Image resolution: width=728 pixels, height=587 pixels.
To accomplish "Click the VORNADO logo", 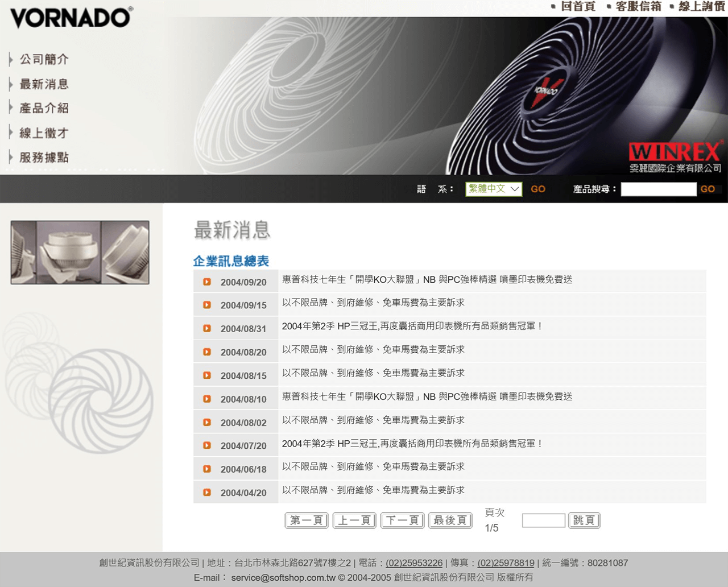I will coord(72,17).
